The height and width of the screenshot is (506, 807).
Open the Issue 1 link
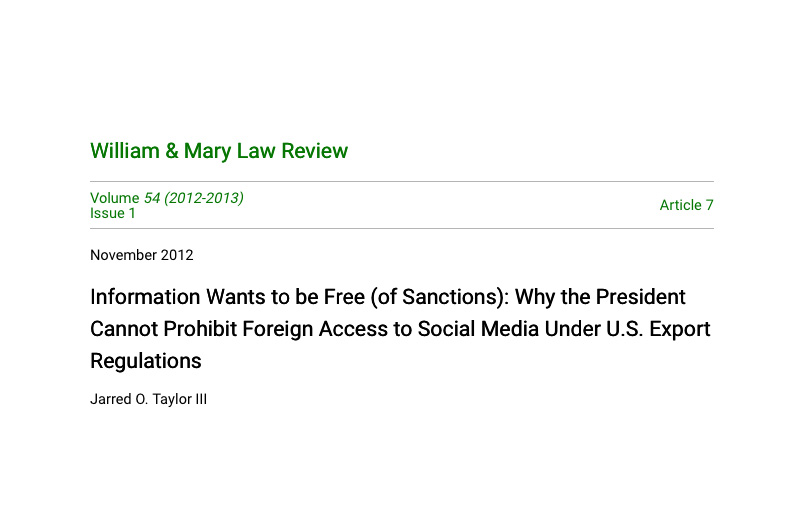tap(113, 213)
